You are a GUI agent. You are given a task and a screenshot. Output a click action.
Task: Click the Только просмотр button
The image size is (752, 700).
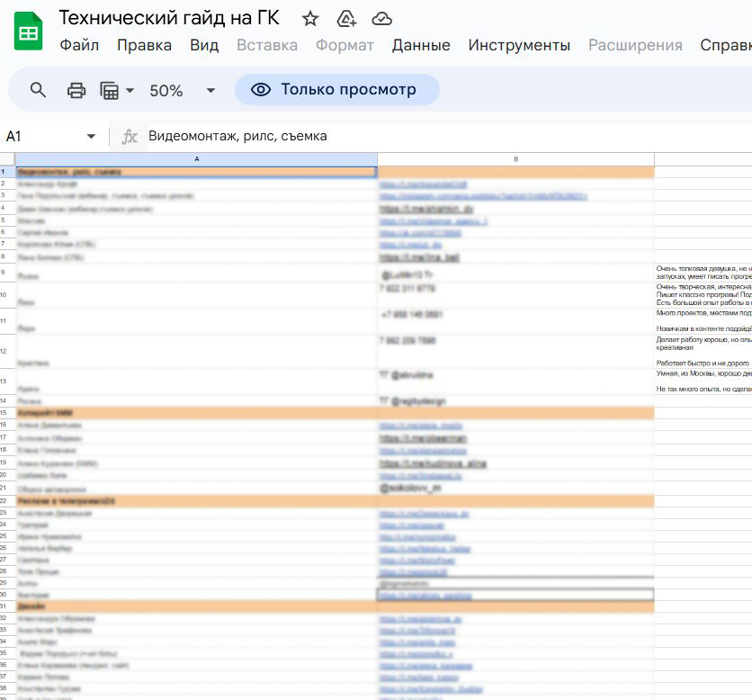tap(336, 90)
